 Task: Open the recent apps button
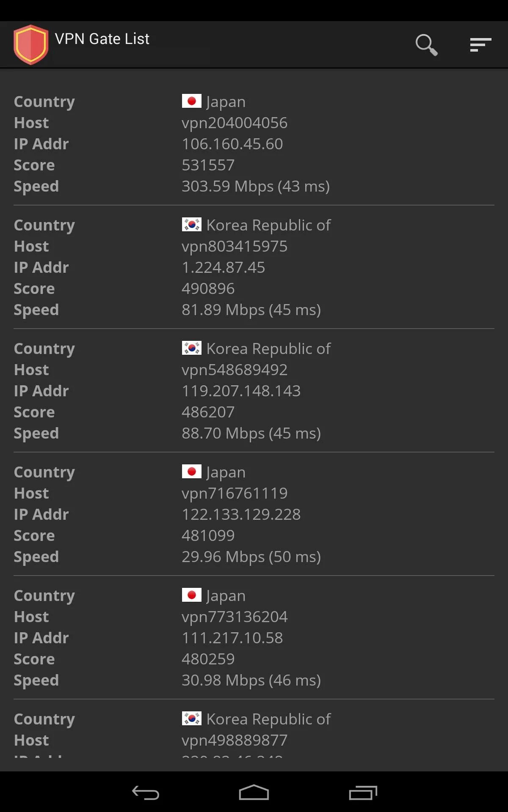363,793
